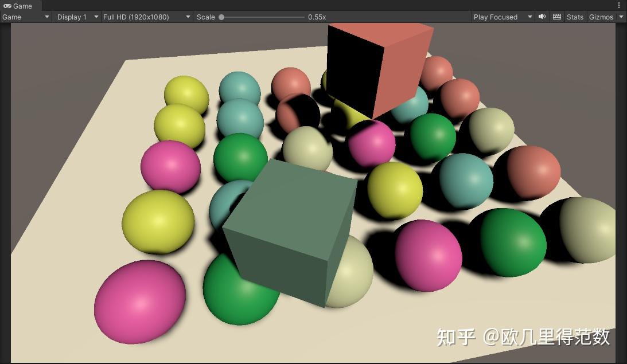Viewport: 627px width, 364px height.
Task: Click the Scale slider handle
Action: [x=221, y=17]
